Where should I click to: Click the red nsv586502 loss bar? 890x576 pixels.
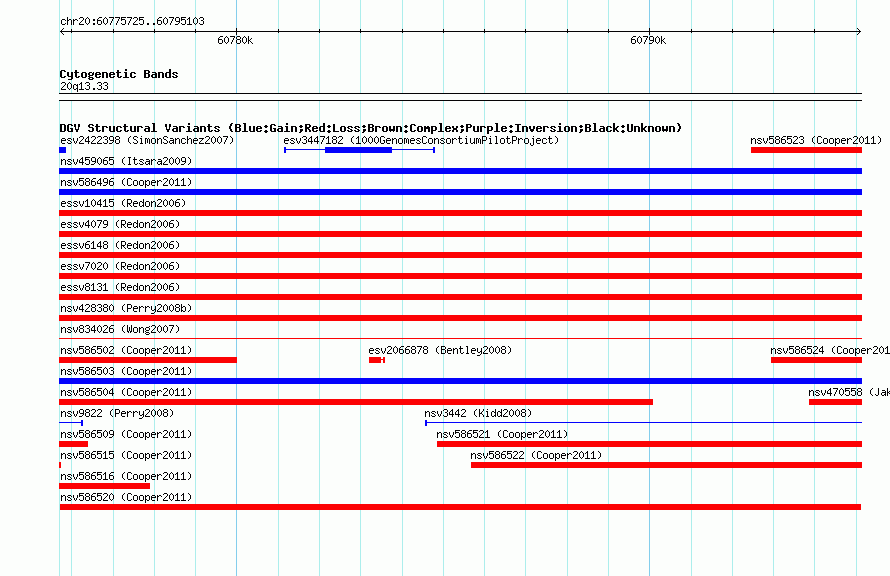148,360
